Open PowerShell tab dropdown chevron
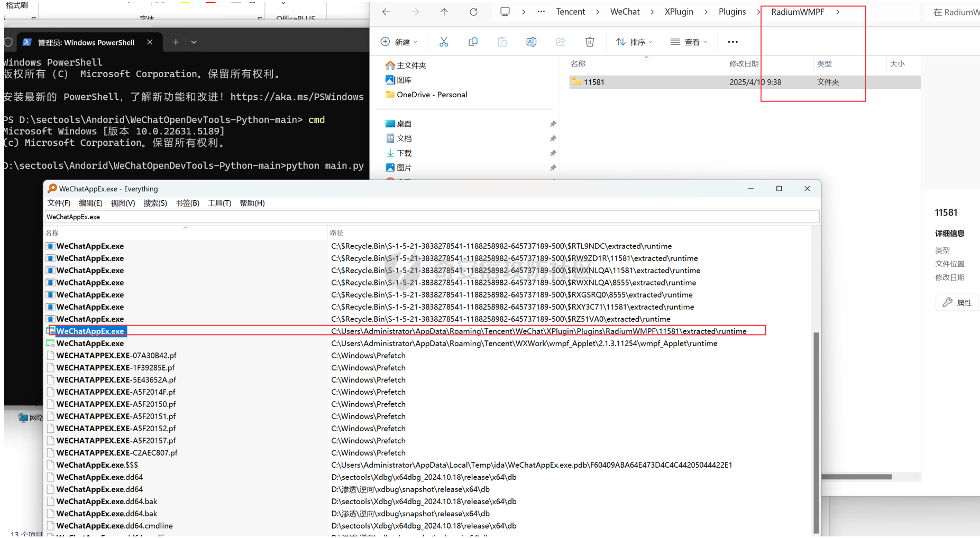 click(194, 42)
